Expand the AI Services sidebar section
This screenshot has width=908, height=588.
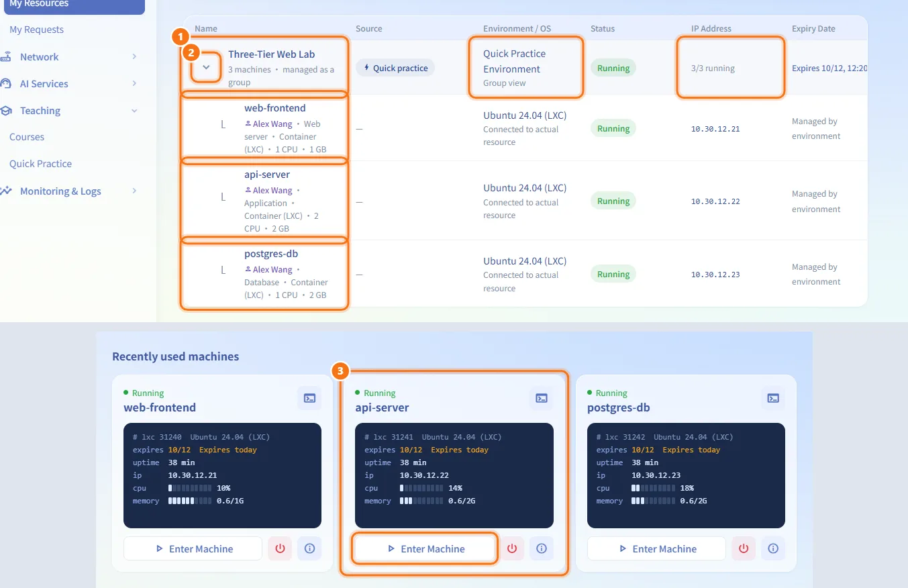coord(72,84)
